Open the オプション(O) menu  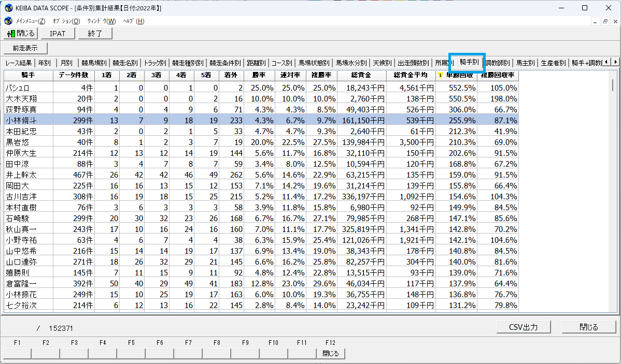[66, 21]
